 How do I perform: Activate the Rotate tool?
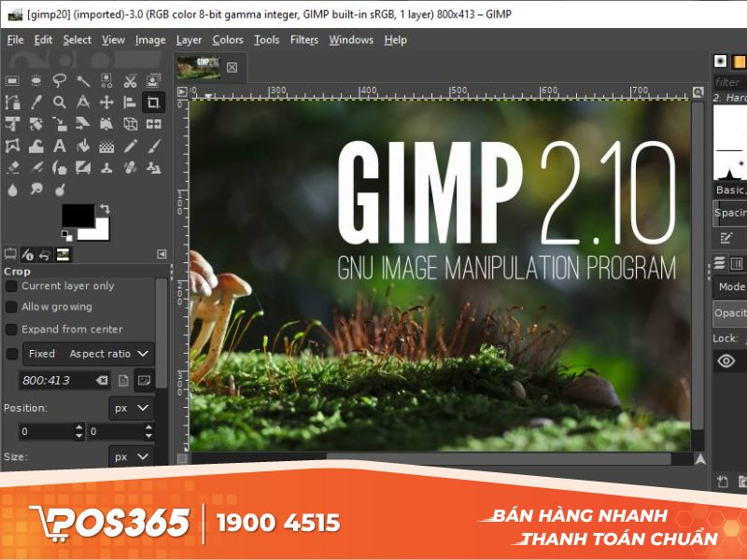[35, 124]
